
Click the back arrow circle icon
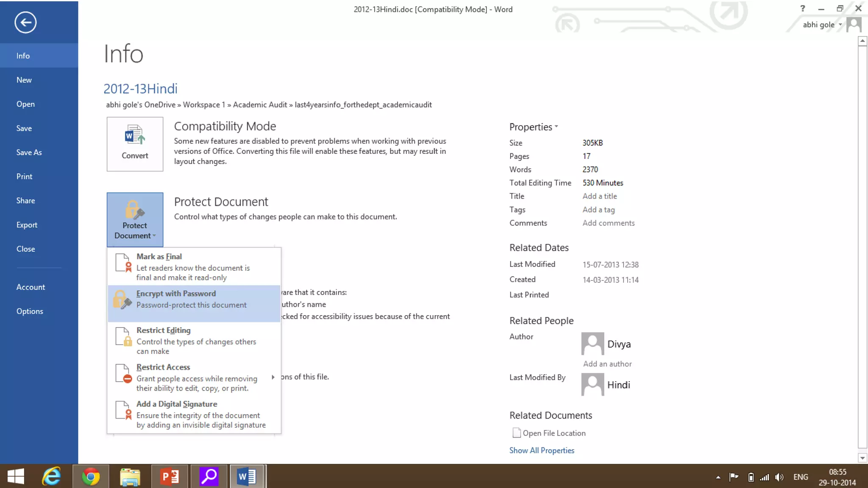[x=25, y=22]
